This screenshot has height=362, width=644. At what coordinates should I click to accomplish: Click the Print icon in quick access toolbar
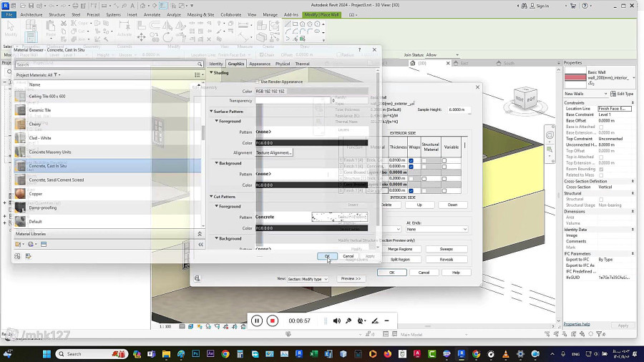[75, 6]
